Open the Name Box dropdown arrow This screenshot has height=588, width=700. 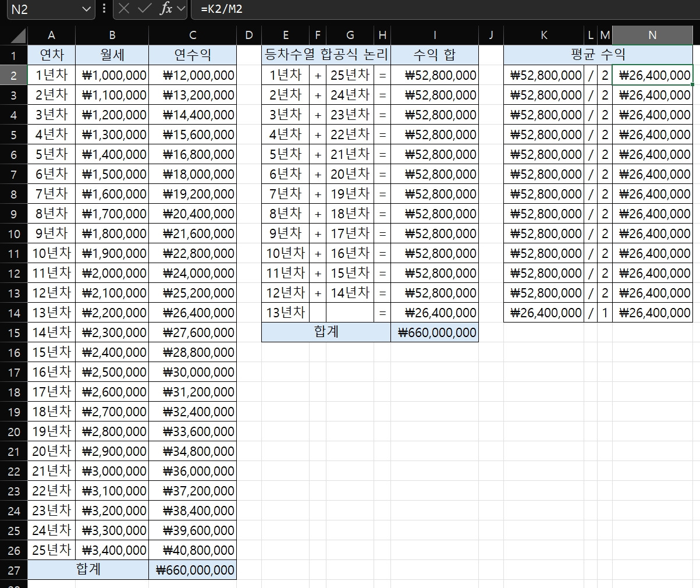click(x=87, y=9)
